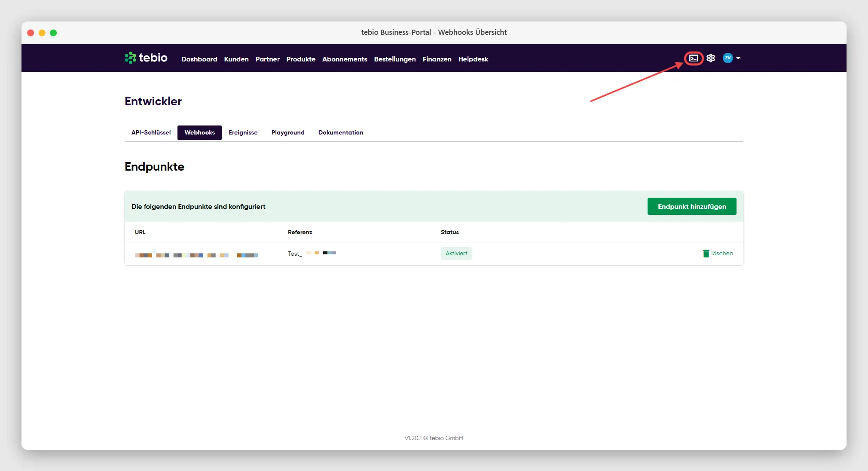
Task: Navigate to Produkte
Action: click(301, 59)
